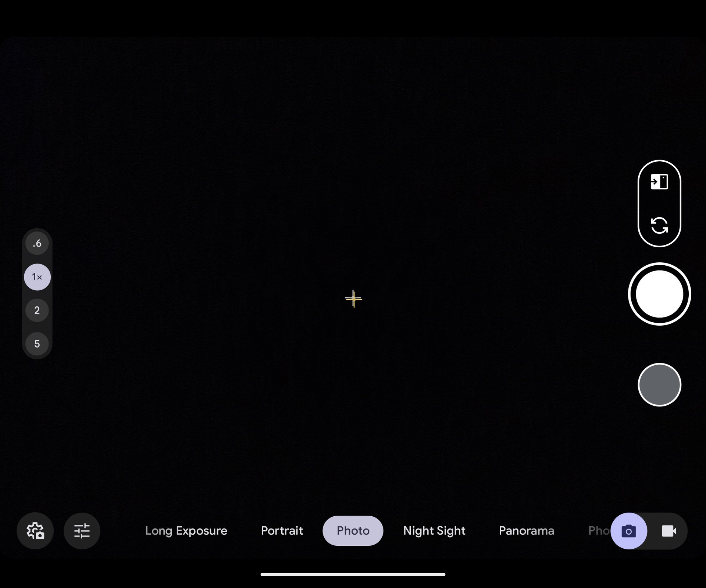Image resolution: width=706 pixels, height=588 pixels.
Task: Open camera settings gear icon
Action: 35,531
